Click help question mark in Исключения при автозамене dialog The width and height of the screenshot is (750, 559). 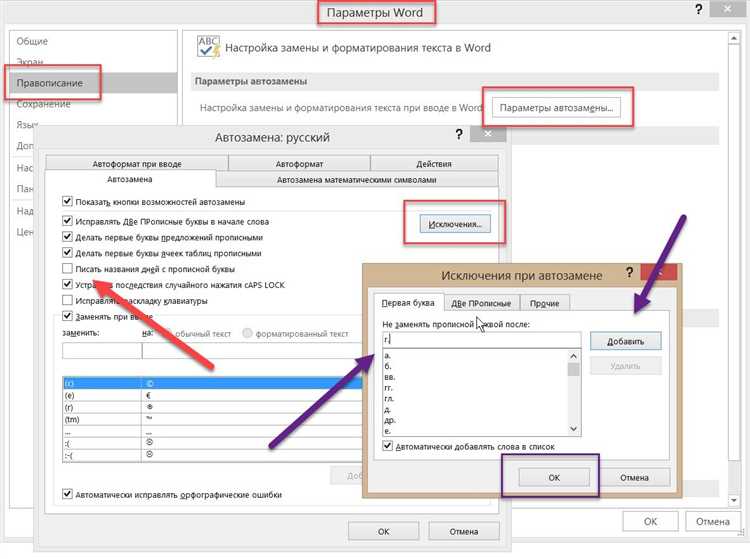coord(629,273)
